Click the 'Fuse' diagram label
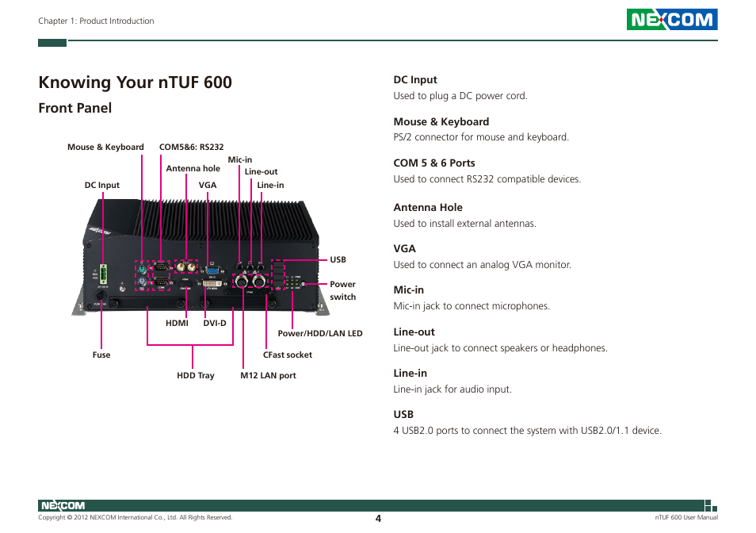This screenshot has height=533, width=756. (x=101, y=355)
